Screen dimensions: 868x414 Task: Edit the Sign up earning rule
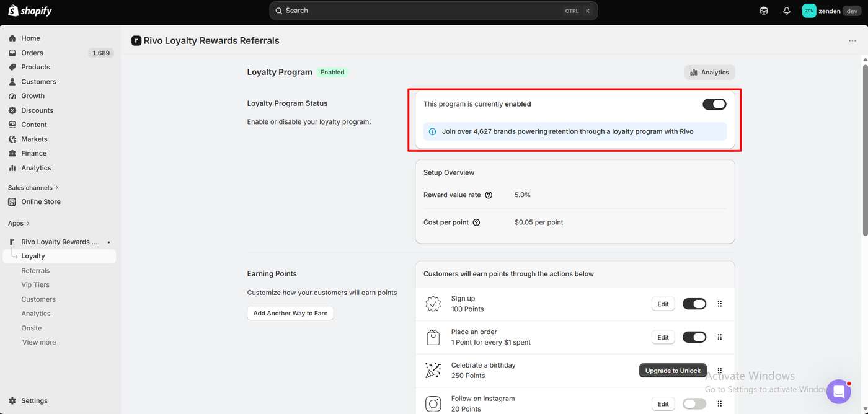point(663,304)
